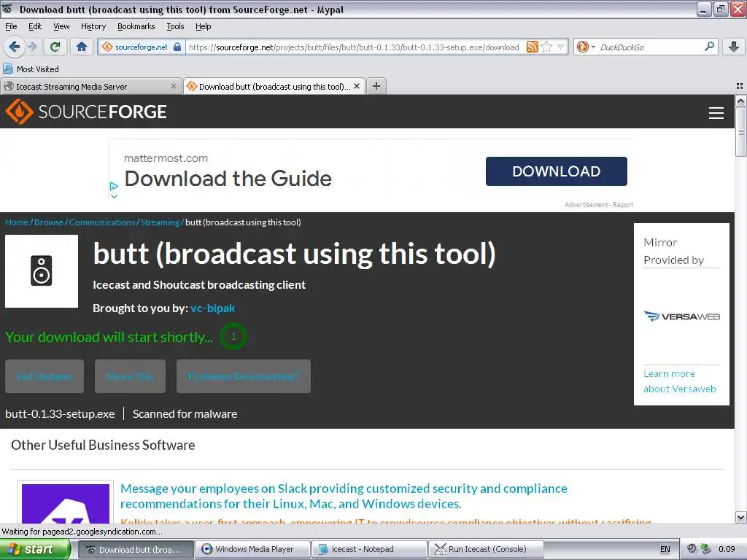The height and width of the screenshot is (560, 747).
Task: Subscribe via the RSS feed icon
Action: (x=532, y=47)
